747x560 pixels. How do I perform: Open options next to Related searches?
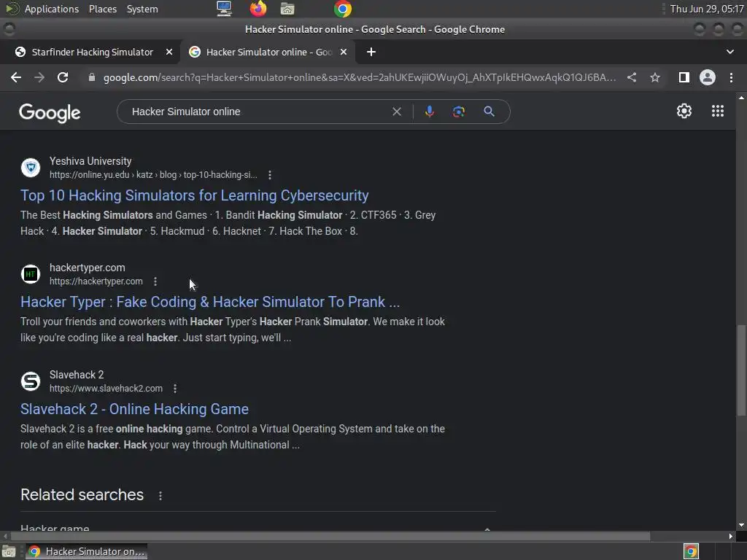tap(160, 496)
